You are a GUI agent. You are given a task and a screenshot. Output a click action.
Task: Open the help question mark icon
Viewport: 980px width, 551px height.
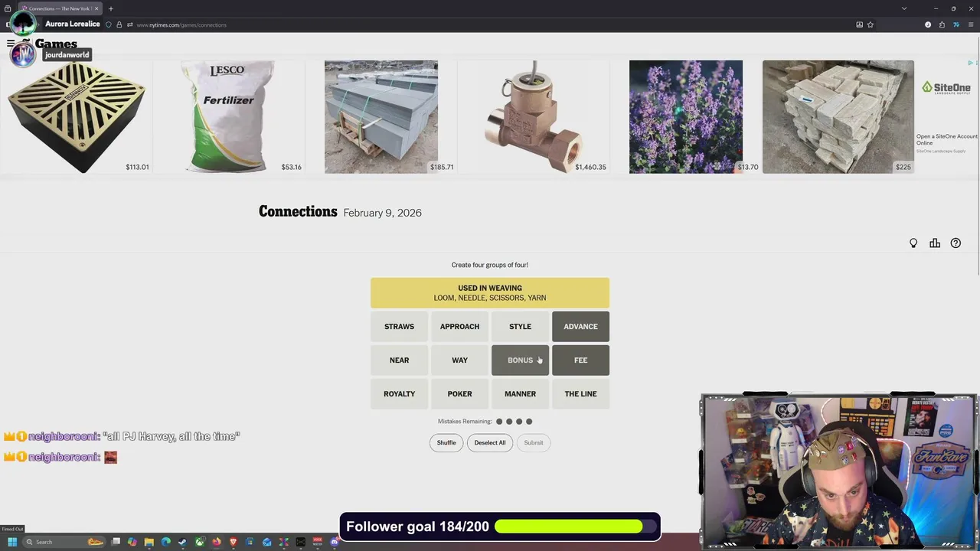[955, 243]
